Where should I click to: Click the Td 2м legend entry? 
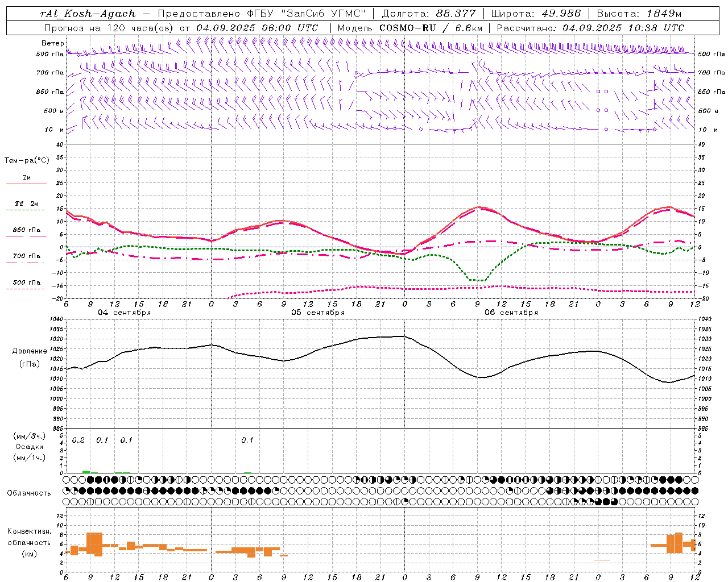(x=27, y=203)
